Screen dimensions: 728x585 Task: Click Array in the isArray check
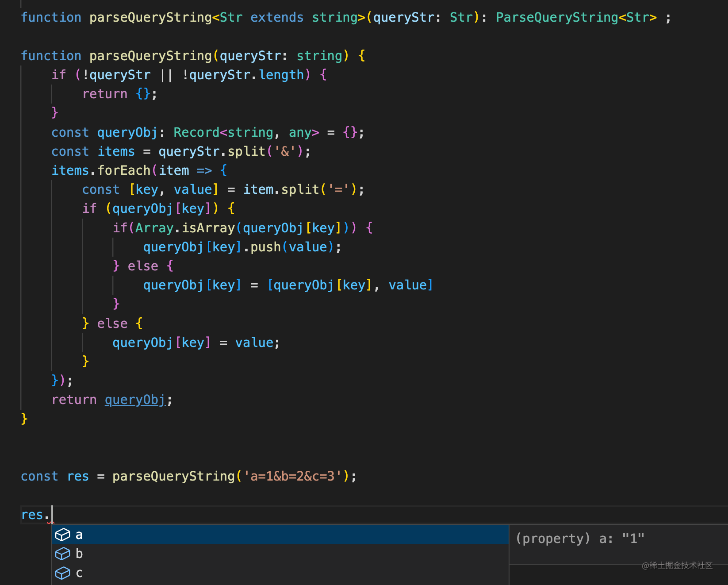(154, 228)
